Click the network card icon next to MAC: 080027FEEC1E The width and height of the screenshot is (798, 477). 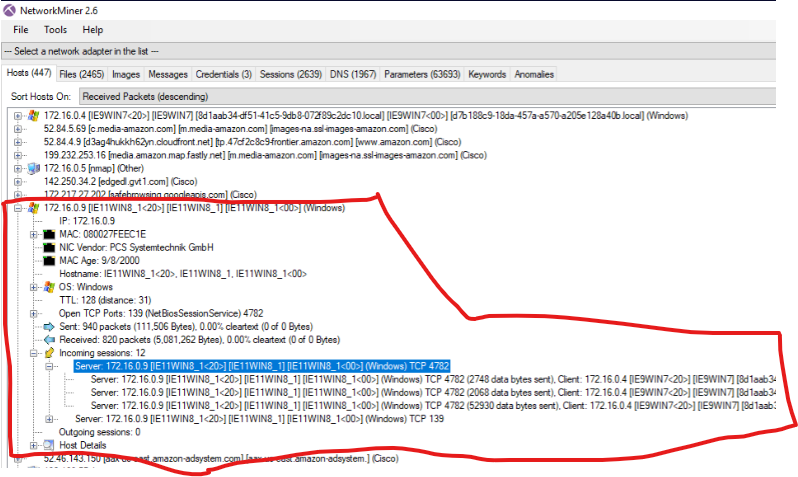click(x=50, y=233)
